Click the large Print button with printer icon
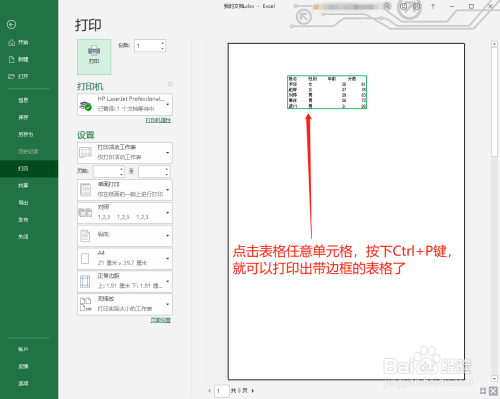The image size is (500, 399). (x=94, y=57)
